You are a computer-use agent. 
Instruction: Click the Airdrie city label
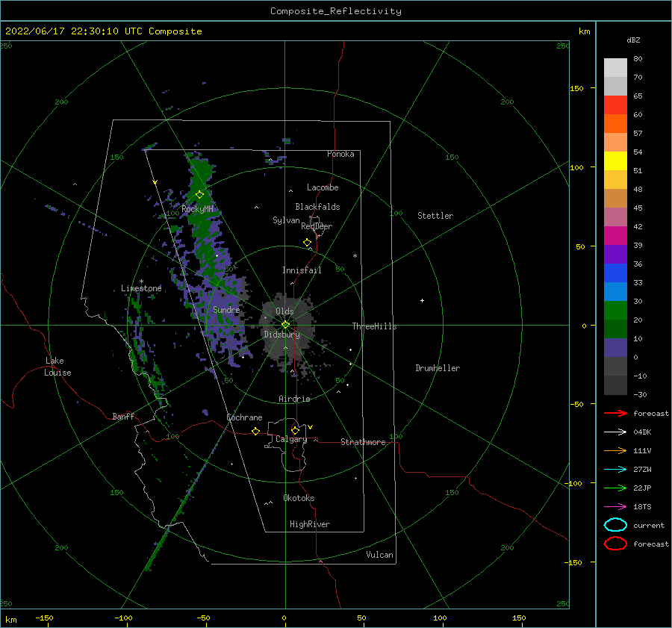click(294, 399)
